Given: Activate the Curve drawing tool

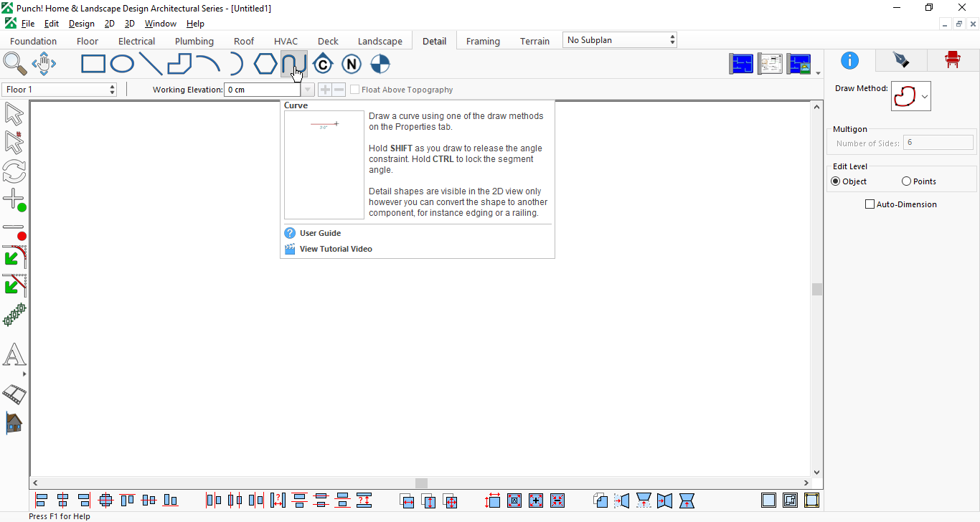Looking at the screenshot, I should [294, 65].
